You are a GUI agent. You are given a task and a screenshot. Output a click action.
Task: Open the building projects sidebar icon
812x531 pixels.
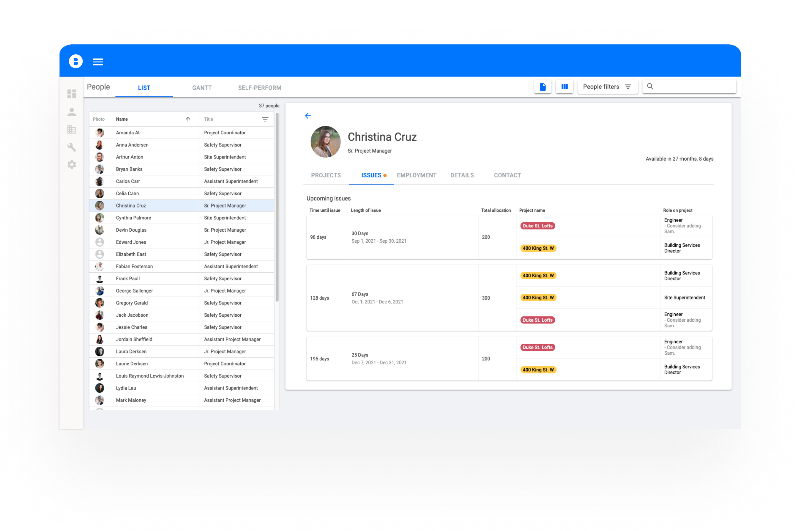point(72,129)
